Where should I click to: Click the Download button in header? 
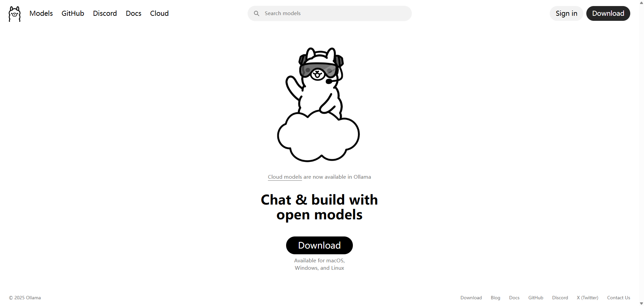(608, 13)
